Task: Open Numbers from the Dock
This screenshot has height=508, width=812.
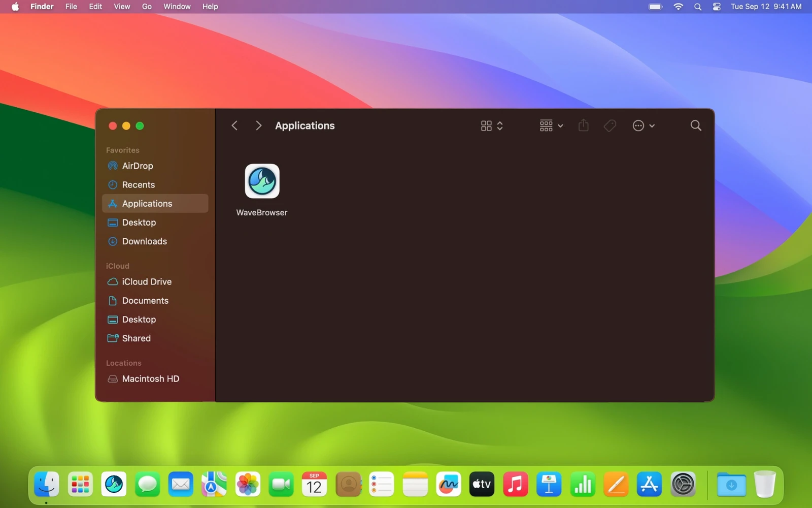Action: point(583,484)
